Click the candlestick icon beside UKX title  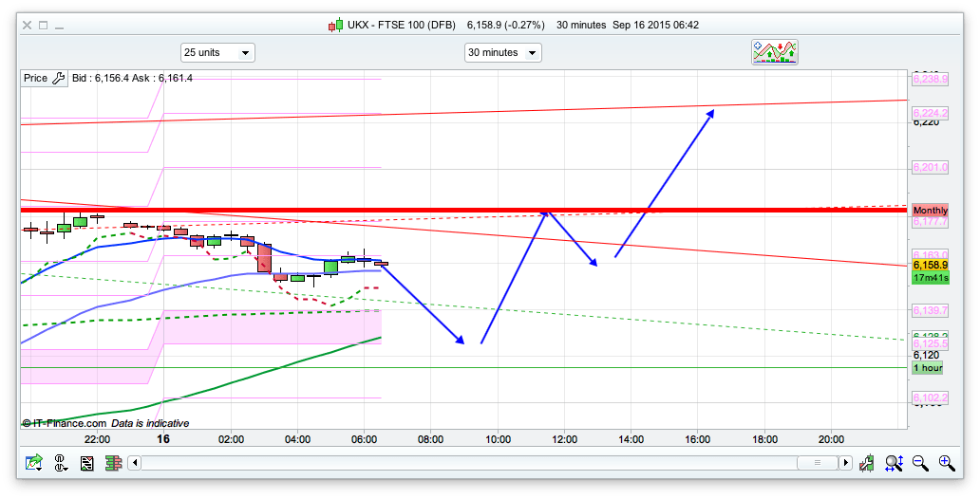pyautogui.click(x=335, y=25)
